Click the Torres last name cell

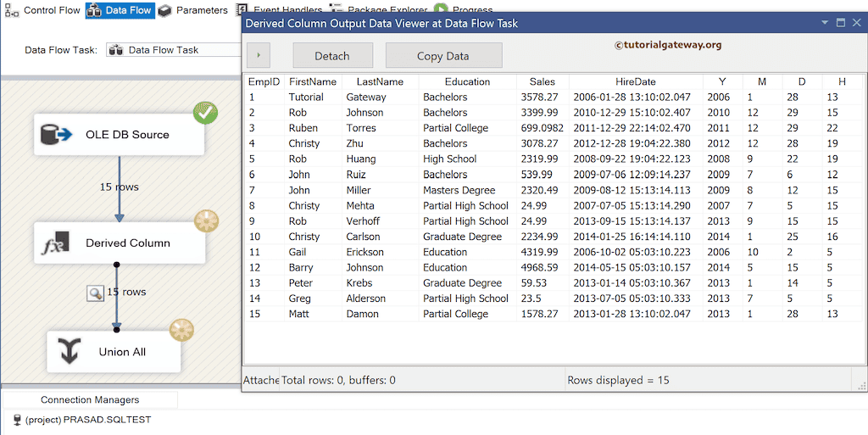point(381,128)
